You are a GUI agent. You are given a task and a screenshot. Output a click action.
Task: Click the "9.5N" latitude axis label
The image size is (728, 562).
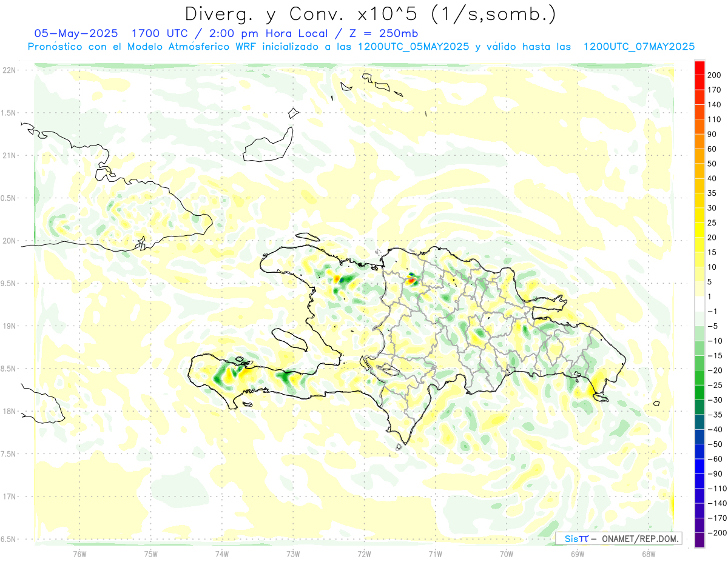pyautogui.click(x=9, y=284)
